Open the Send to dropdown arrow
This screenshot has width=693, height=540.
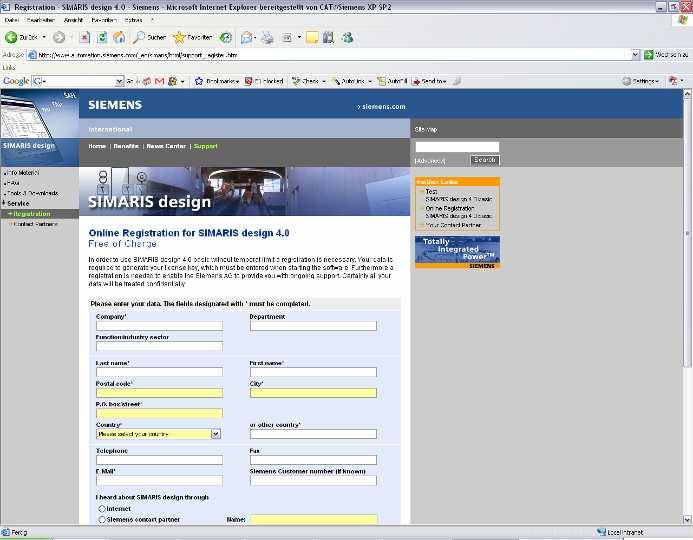pos(445,81)
